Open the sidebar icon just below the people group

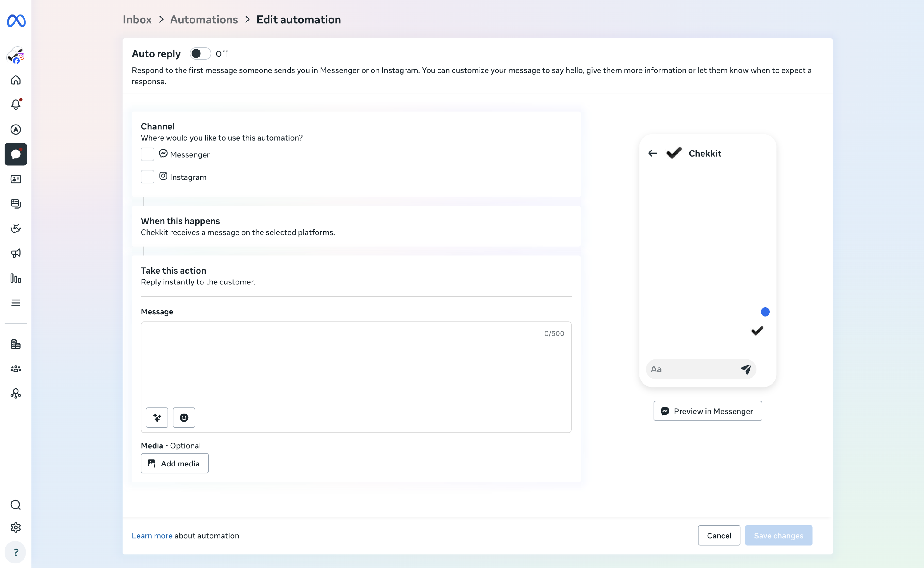tap(15, 393)
